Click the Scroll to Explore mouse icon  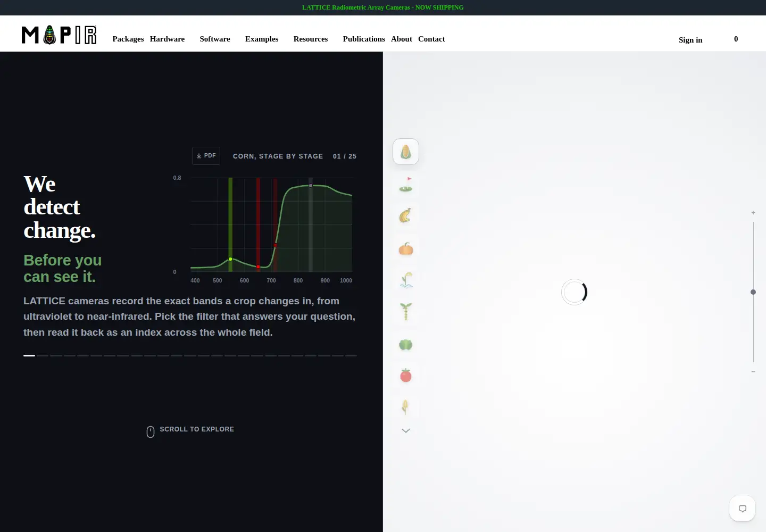tap(151, 431)
